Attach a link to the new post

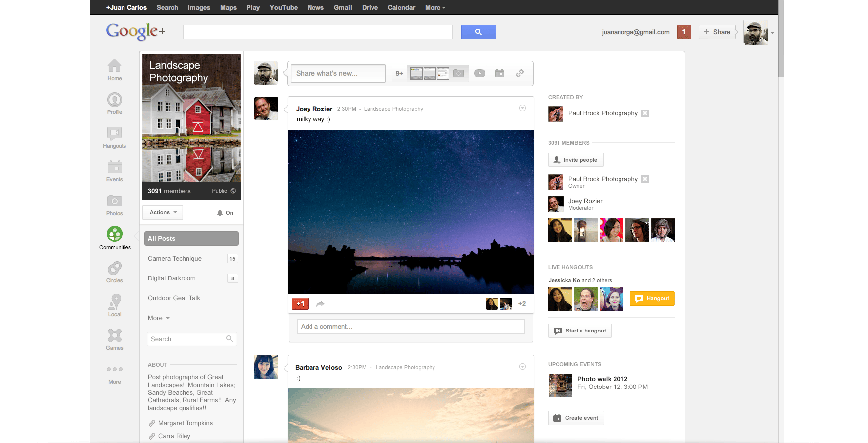(520, 73)
